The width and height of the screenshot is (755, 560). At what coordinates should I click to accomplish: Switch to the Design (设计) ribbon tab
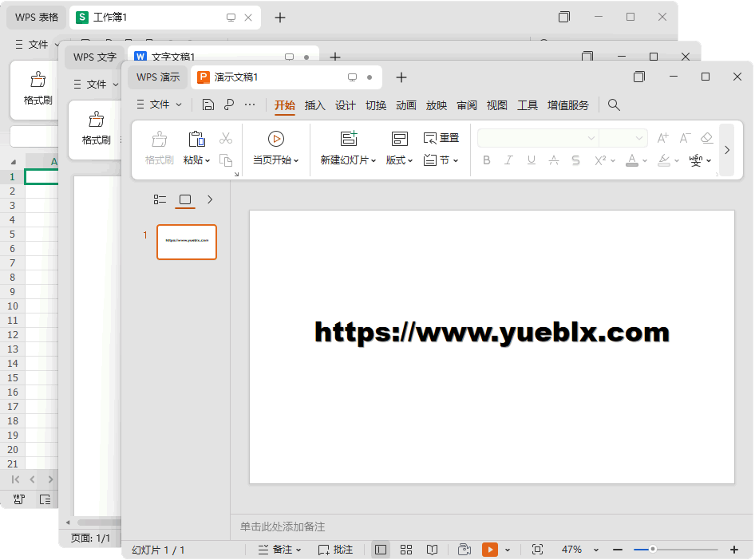(x=346, y=105)
